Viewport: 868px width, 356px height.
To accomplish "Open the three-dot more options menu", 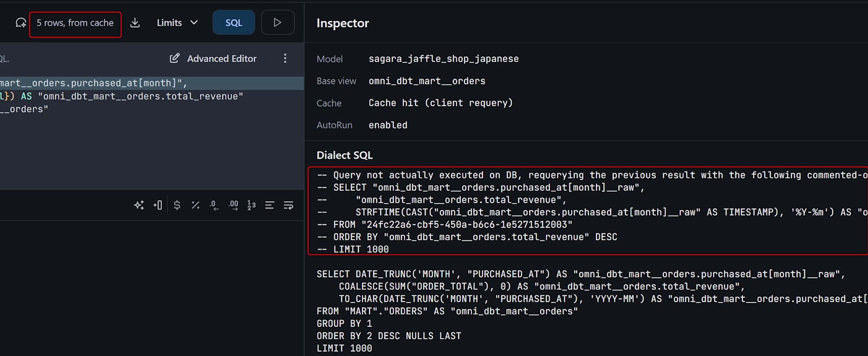I will tap(285, 59).
